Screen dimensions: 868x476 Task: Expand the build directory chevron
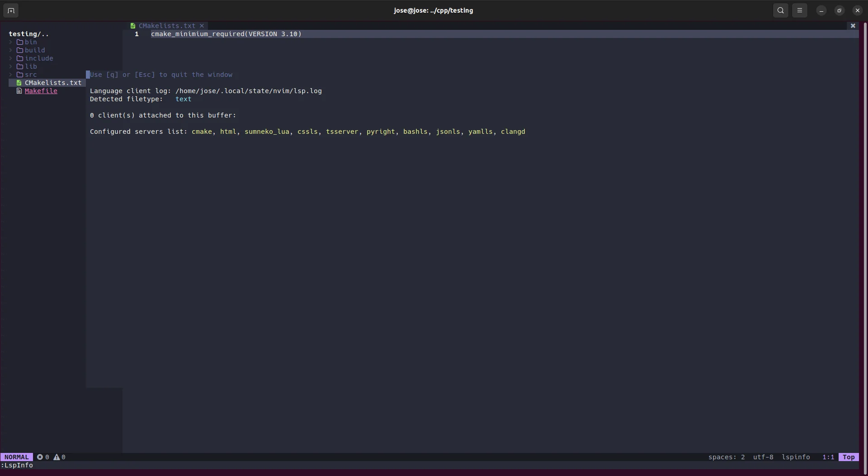pyautogui.click(x=11, y=50)
